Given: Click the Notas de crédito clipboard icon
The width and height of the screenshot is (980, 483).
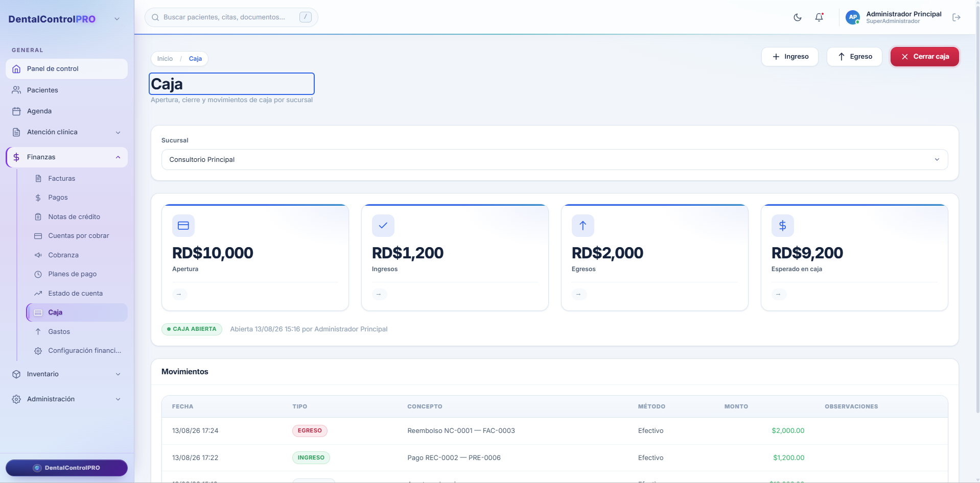Looking at the screenshot, I should (38, 217).
